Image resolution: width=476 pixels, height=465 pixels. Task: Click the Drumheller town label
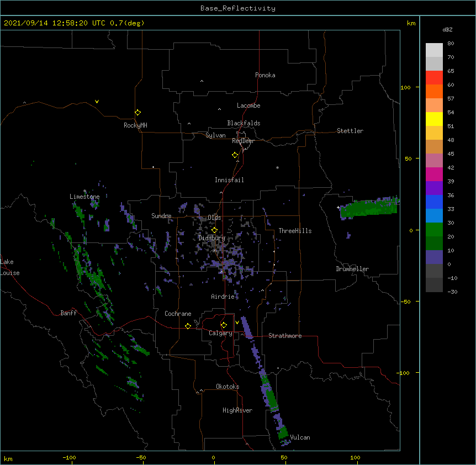(x=352, y=269)
